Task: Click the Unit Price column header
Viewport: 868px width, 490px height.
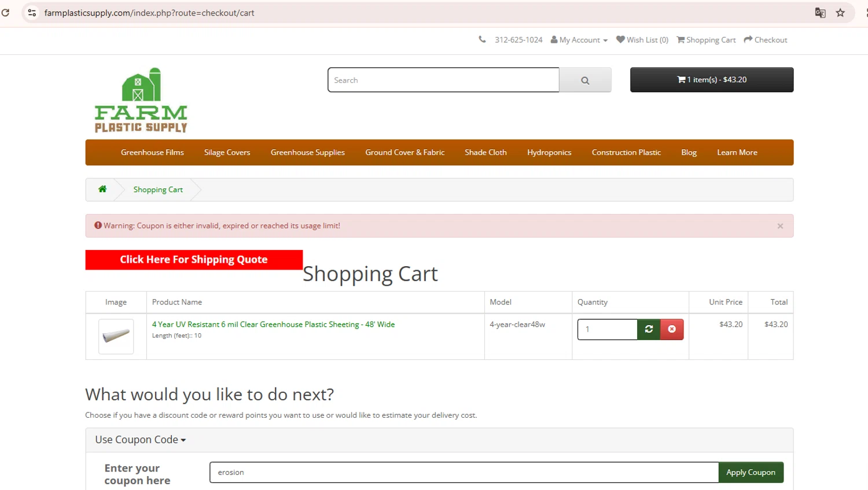Action: tap(726, 302)
